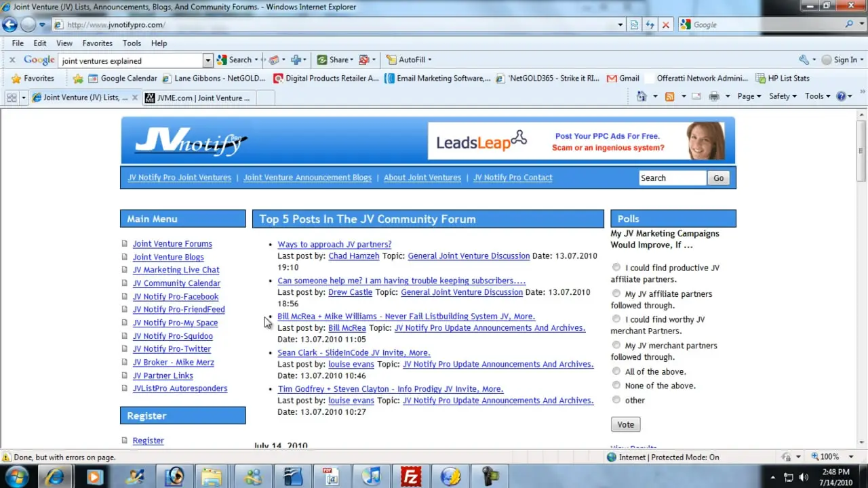The image size is (868, 488).
Task: Open FileZilla from the taskbar
Action: pos(412,476)
